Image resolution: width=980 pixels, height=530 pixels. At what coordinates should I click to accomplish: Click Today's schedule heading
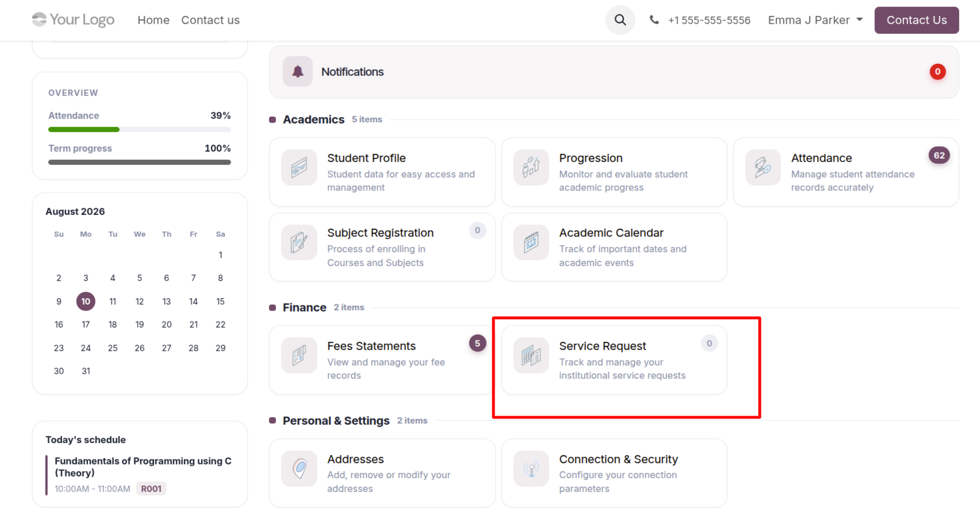pyautogui.click(x=86, y=440)
